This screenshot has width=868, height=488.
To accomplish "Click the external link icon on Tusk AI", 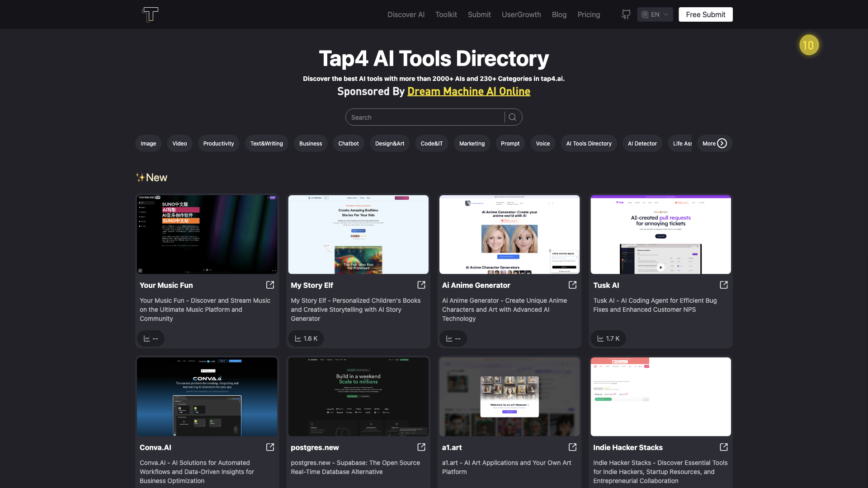I will [x=724, y=285].
